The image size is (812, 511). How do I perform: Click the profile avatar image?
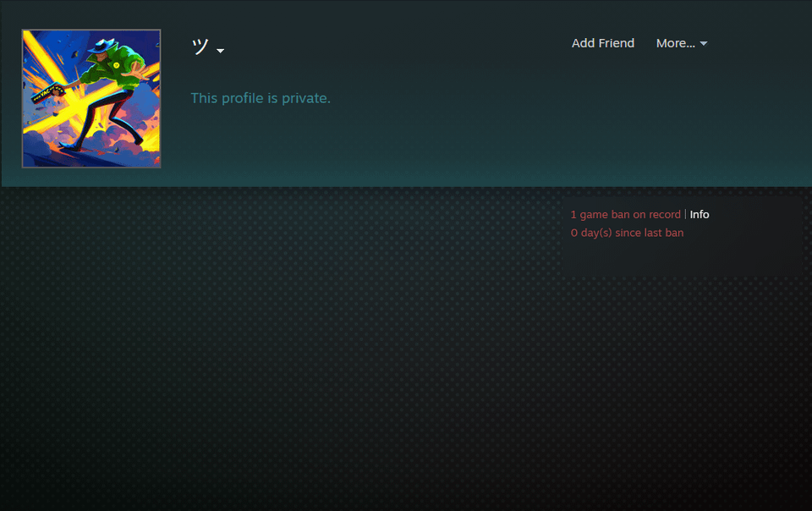pyautogui.click(x=91, y=99)
